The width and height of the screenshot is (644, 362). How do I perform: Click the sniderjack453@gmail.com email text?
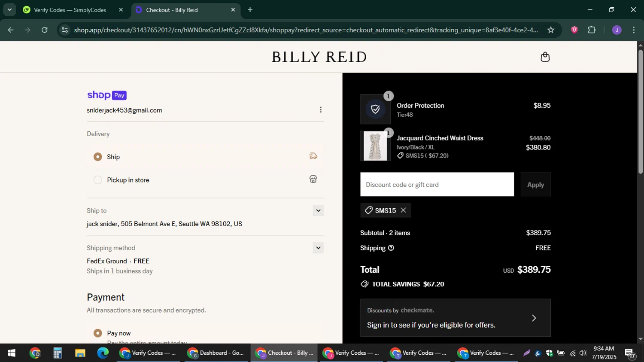(x=125, y=110)
